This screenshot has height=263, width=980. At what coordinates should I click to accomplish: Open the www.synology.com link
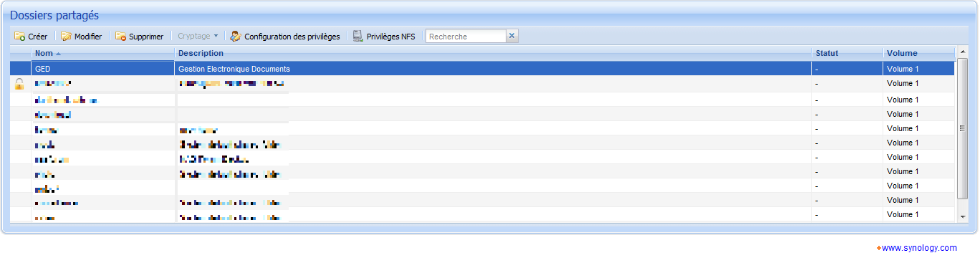coord(919,248)
